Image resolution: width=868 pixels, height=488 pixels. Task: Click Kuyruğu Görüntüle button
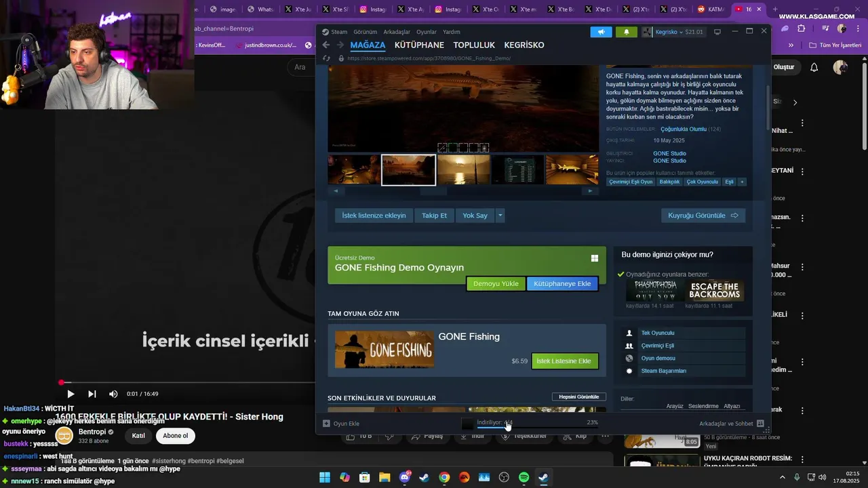[703, 216]
